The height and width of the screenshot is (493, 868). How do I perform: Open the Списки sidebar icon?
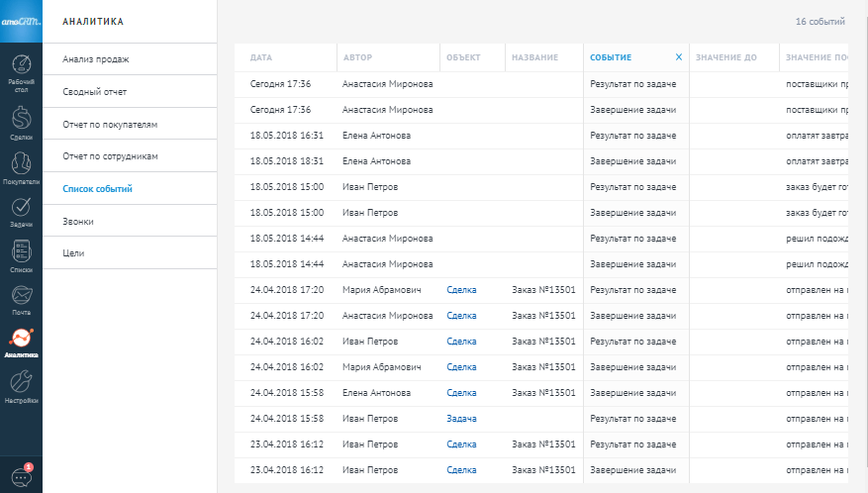[21, 251]
